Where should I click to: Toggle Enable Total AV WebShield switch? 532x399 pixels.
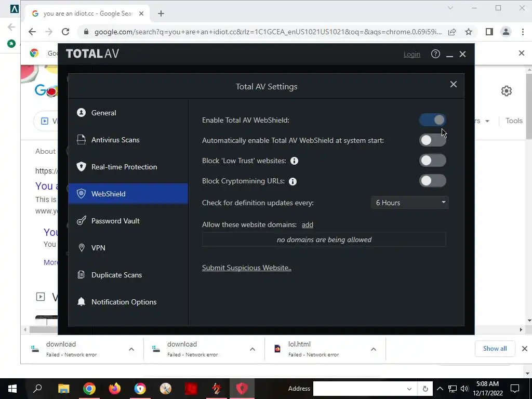[433, 120]
